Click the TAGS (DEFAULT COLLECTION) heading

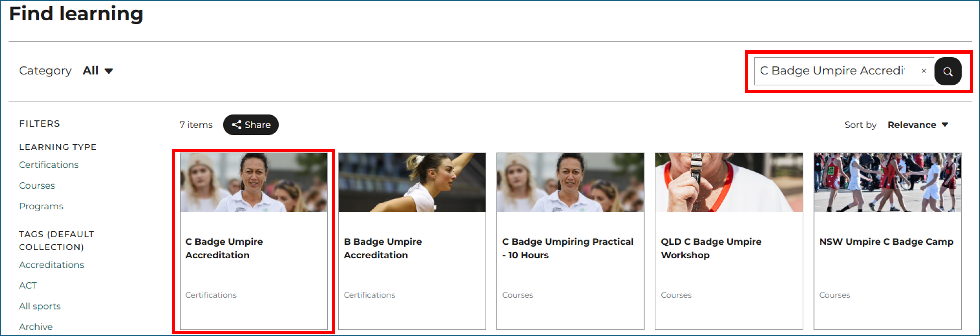pos(57,241)
